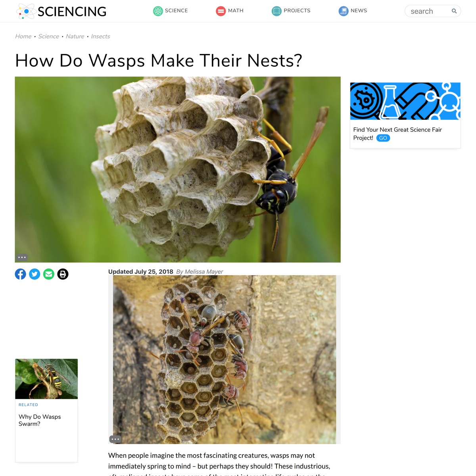This screenshot has height=476, width=476.
Task: Click the science fair project banner image
Action: point(405,101)
